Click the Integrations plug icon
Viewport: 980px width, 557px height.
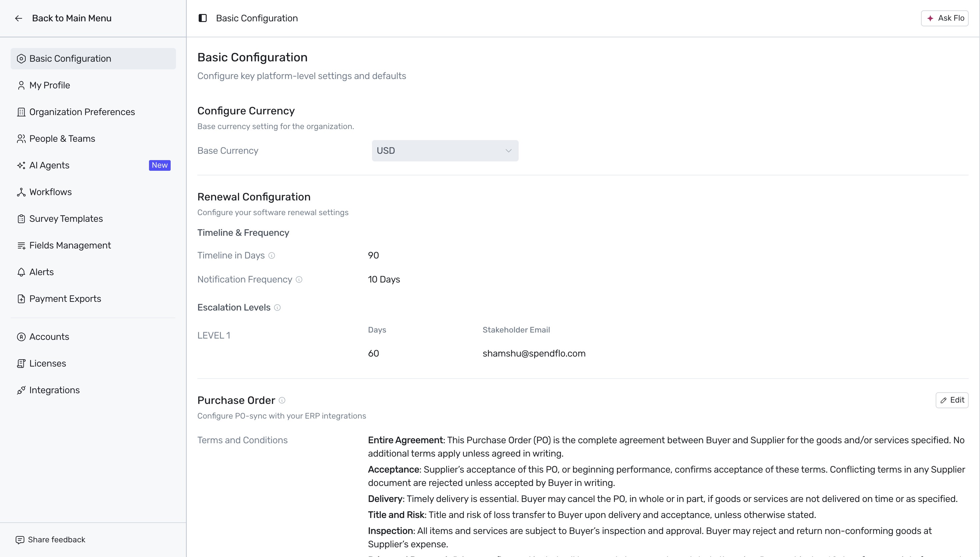coord(21,390)
